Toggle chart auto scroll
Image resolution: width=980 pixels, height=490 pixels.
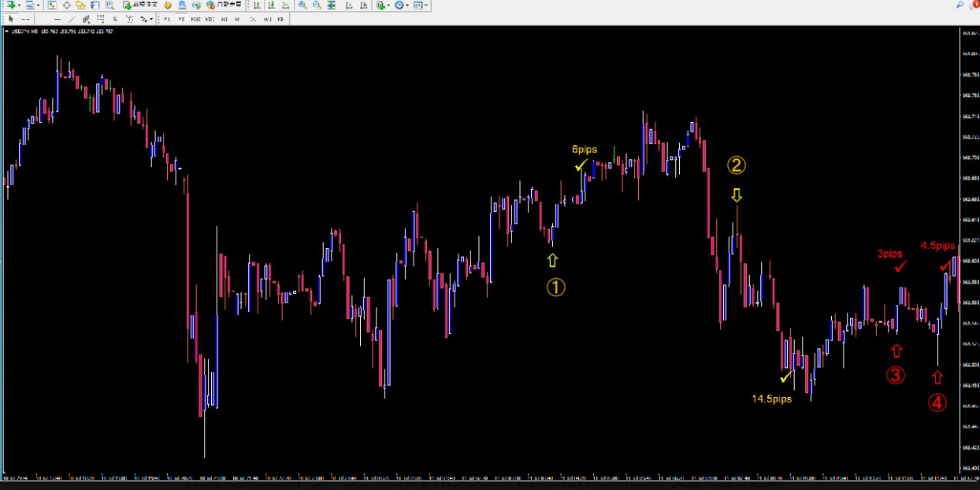pos(349,5)
